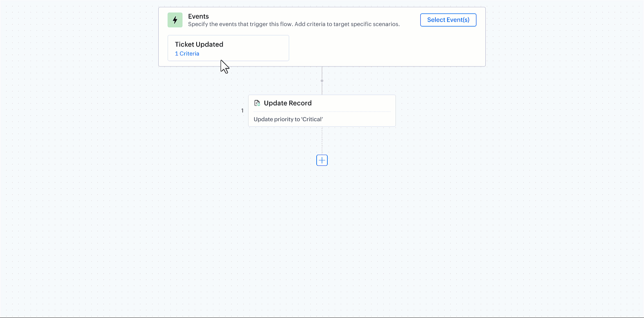Click empty canvas area below the plus button

pos(322,235)
